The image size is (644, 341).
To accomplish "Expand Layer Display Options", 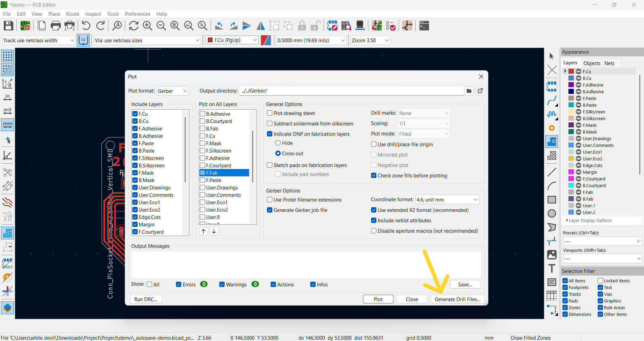I will tap(589, 220).
